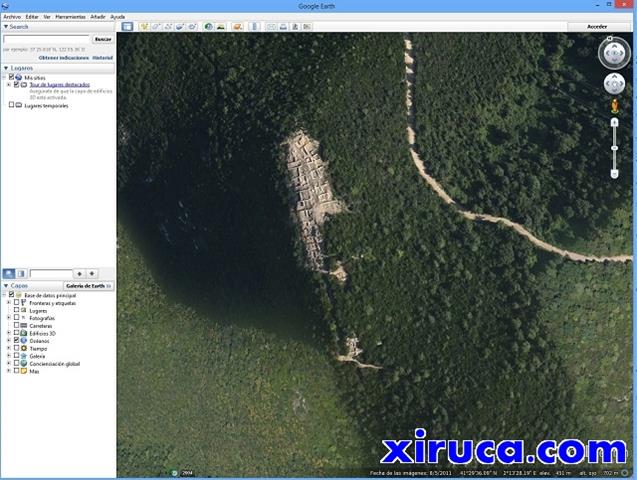Select the Concienciación global layer row
The width and height of the screenshot is (637, 480).
(x=54, y=363)
